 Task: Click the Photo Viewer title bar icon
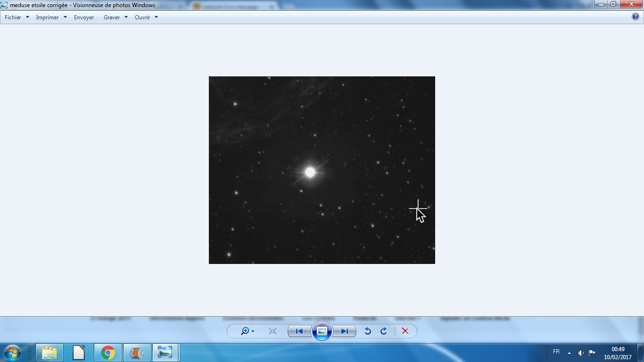coord(4,5)
